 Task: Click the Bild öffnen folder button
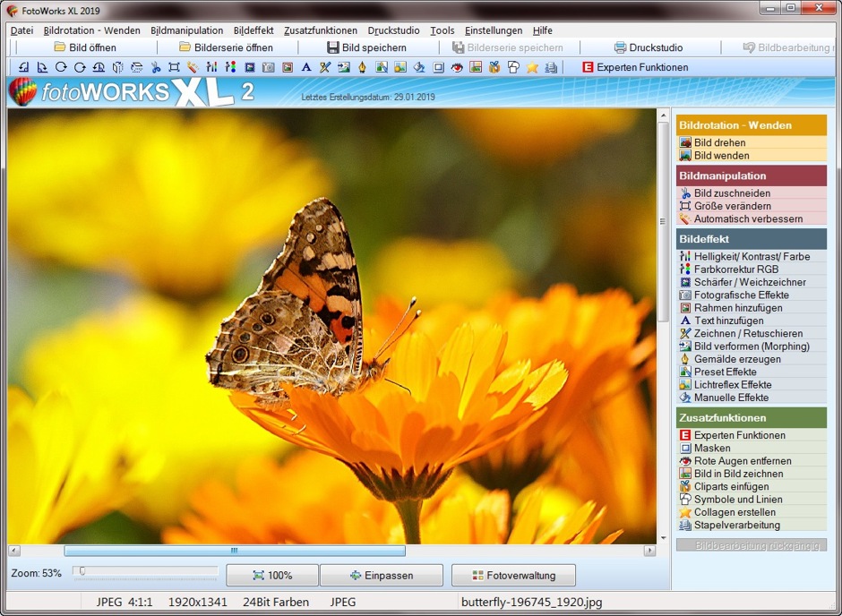tap(85, 47)
